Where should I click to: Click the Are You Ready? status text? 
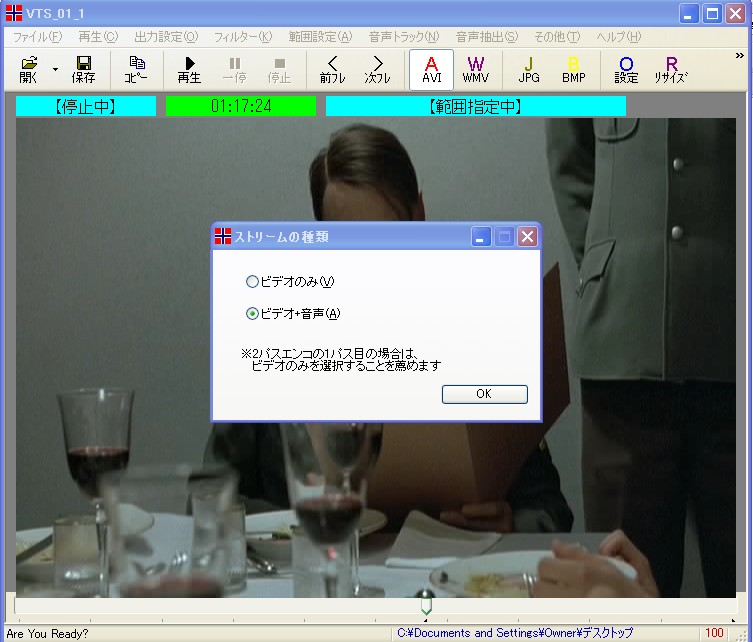coord(48,633)
